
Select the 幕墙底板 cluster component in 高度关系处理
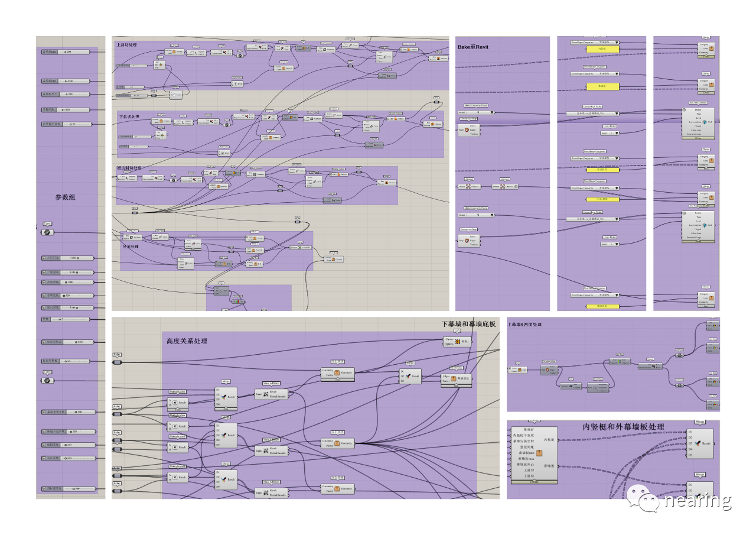[457, 380]
